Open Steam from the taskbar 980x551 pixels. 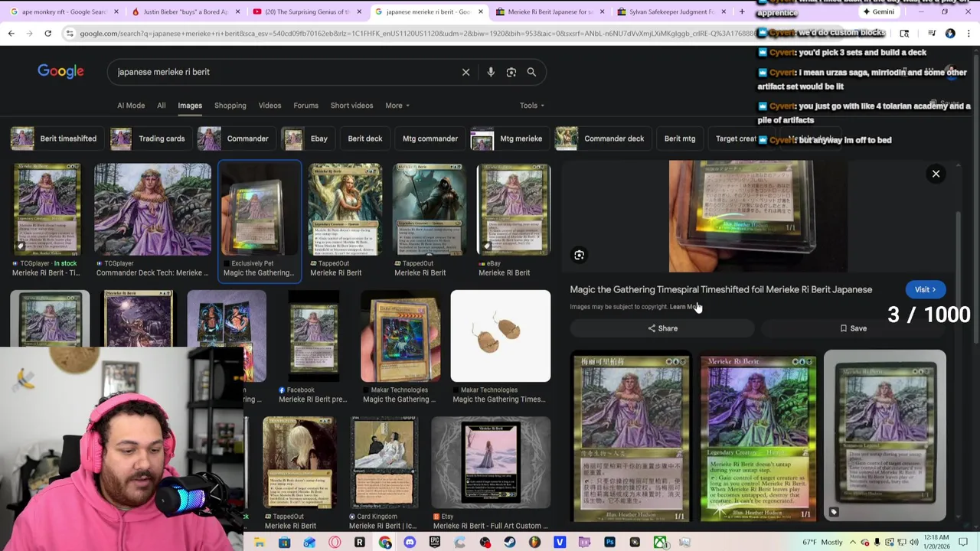[510, 543]
